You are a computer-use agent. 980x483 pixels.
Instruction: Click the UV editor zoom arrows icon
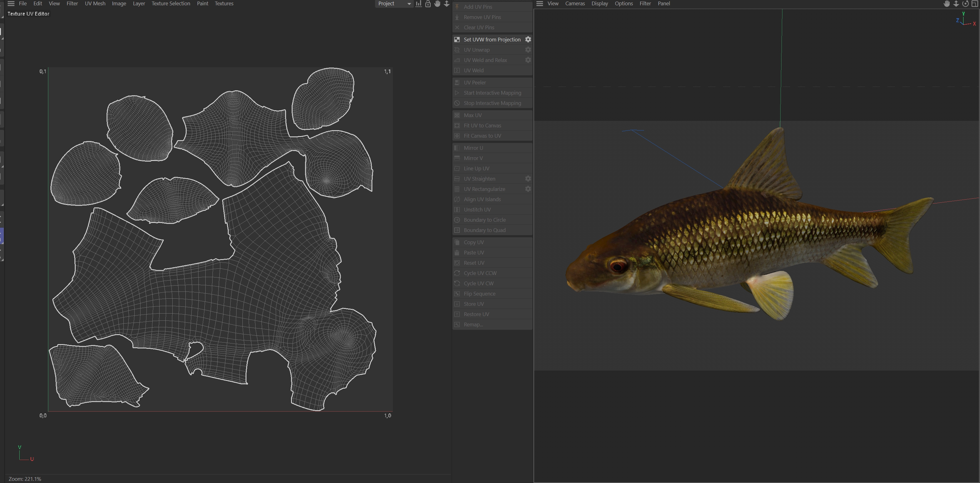click(x=447, y=3)
